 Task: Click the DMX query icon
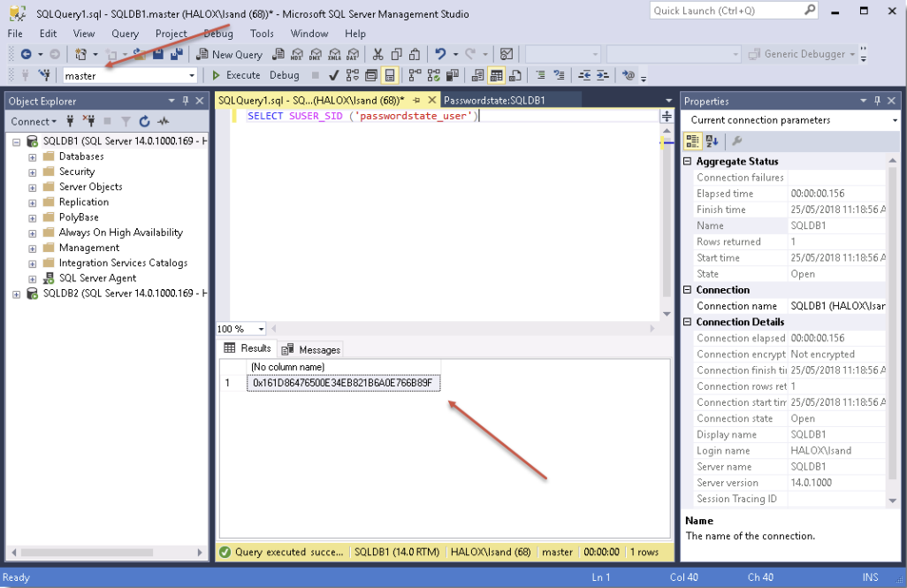click(x=316, y=55)
